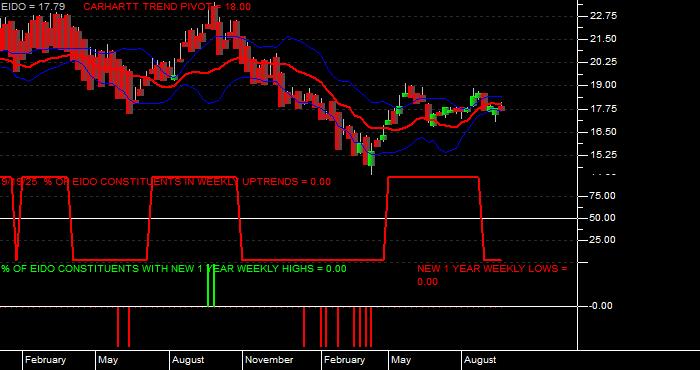The height and width of the screenshot is (370, 700).
Task: Click the second August date label
Action: point(480,360)
